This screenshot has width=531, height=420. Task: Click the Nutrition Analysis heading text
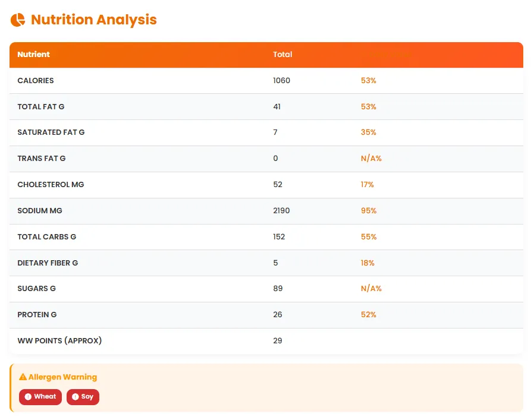(93, 20)
